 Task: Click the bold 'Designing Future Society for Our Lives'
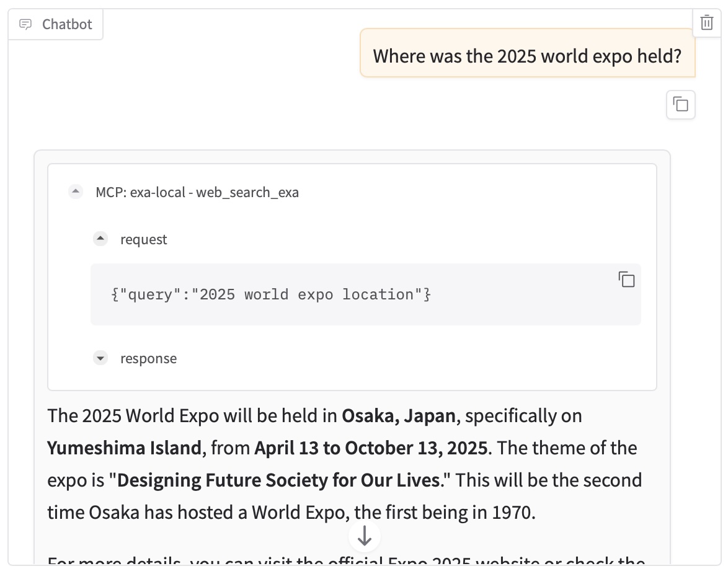pyautogui.click(x=278, y=480)
